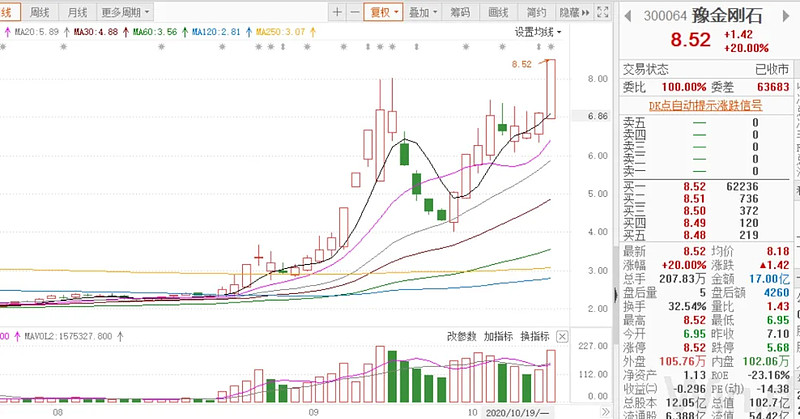Click the stock code 300064
The image size is (800, 419).
tap(665, 16)
